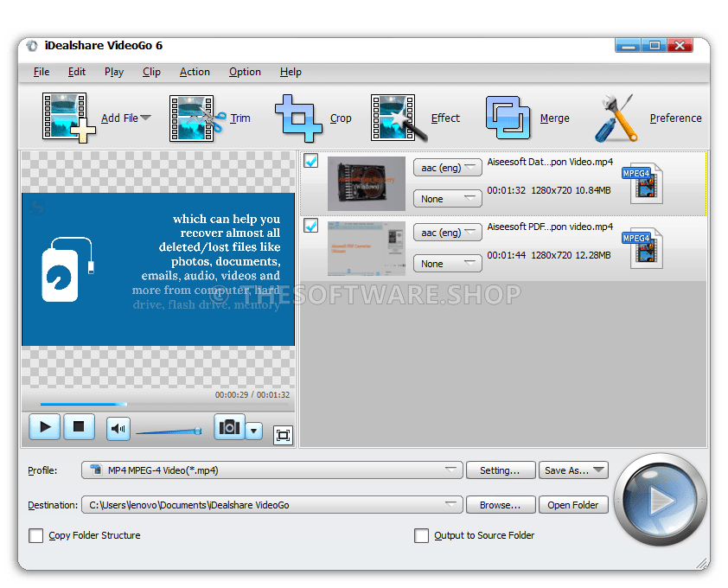
Task: Click the playback progress bar
Action: tap(164, 404)
